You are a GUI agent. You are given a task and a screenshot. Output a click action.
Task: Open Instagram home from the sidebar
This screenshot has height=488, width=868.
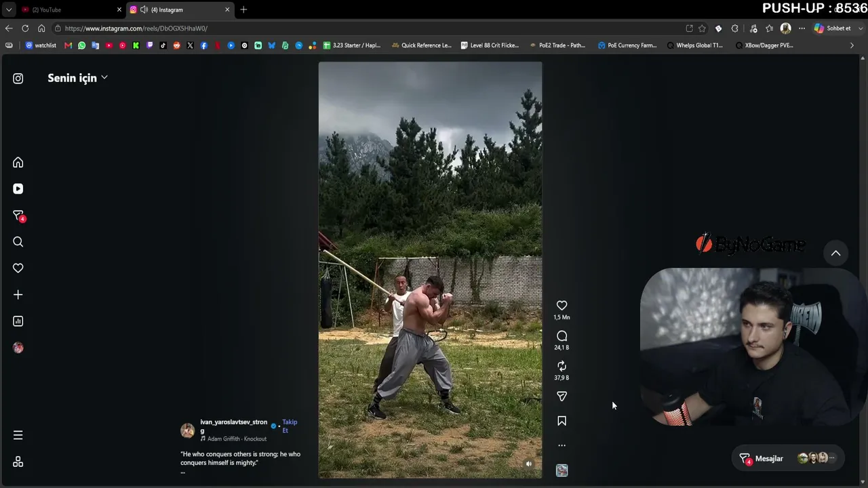pyautogui.click(x=18, y=163)
